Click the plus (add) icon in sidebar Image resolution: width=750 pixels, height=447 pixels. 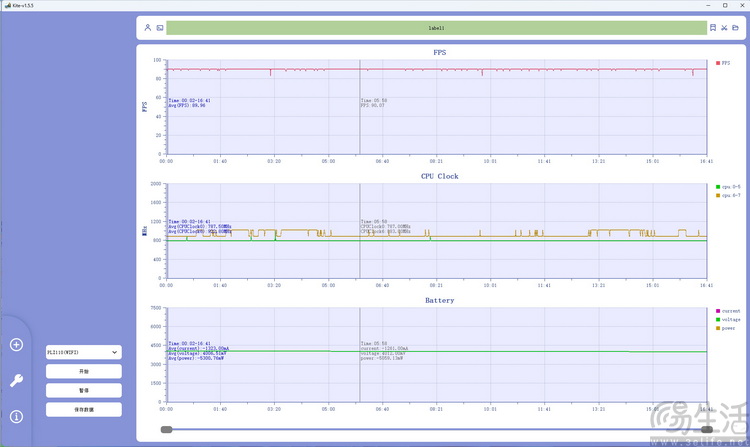point(16,345)
